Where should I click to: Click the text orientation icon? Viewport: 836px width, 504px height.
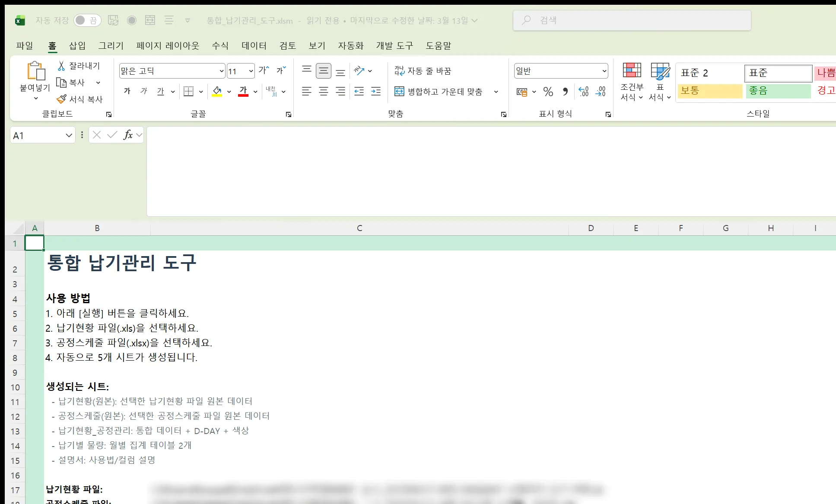click(x=359, y=70)
